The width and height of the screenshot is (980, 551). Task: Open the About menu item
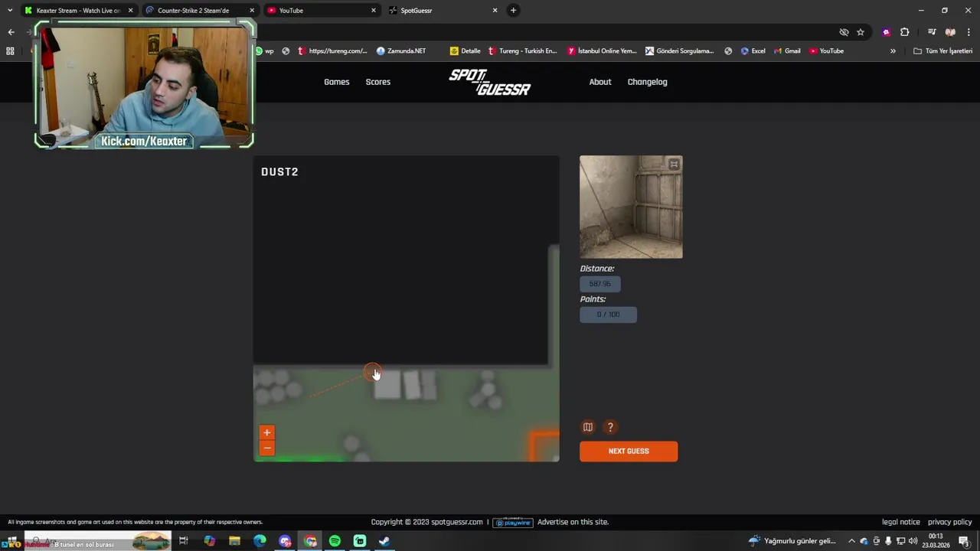coord(600,82)
